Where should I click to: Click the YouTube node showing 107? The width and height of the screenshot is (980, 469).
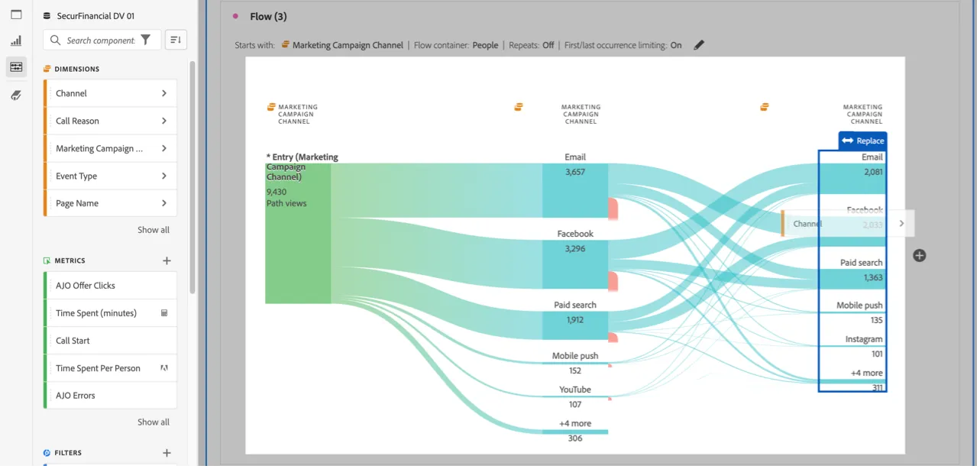click(x=575, y=397)
